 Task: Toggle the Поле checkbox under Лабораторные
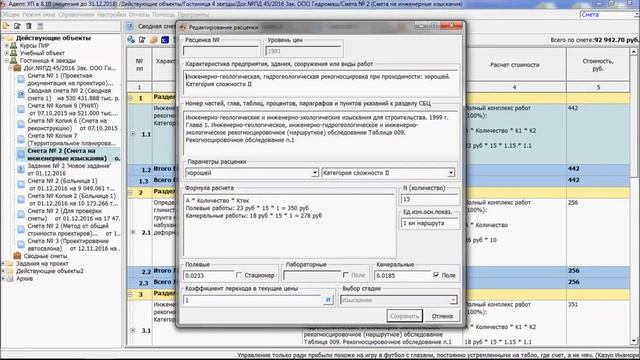(x=346, y=275)
